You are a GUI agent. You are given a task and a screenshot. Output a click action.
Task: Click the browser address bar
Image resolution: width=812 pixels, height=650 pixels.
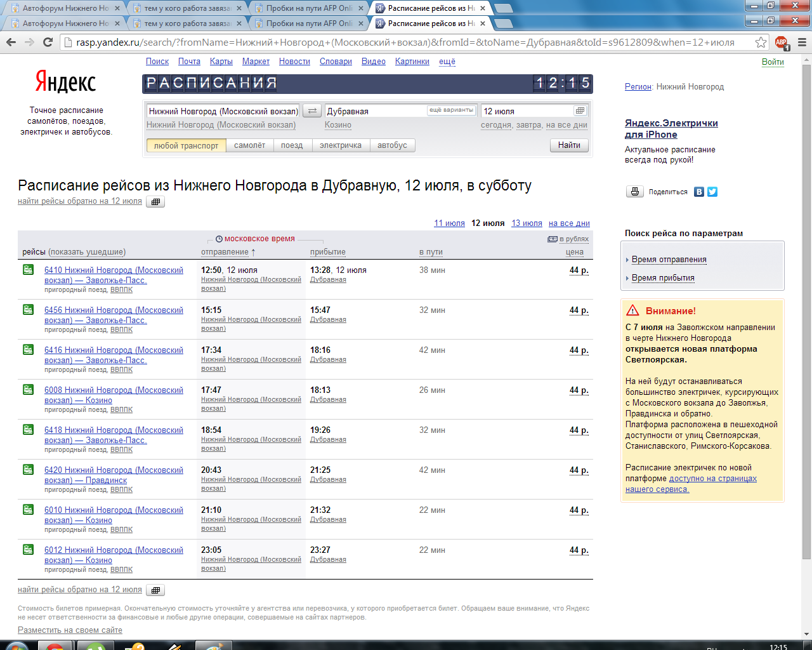point(406,43)
